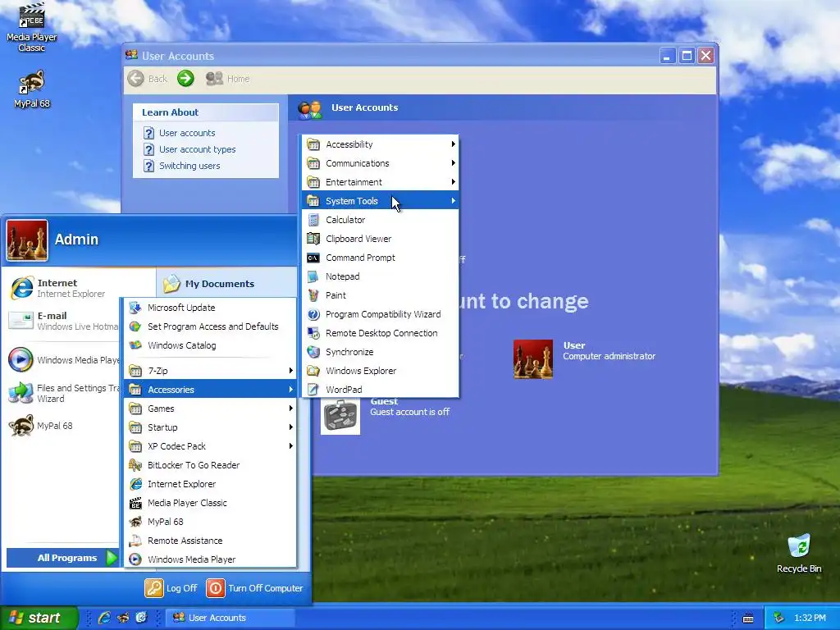This screenshot has width=840, height=630.
Task: Click MyPal quick launch icon in taskbar
Action: 123,618
